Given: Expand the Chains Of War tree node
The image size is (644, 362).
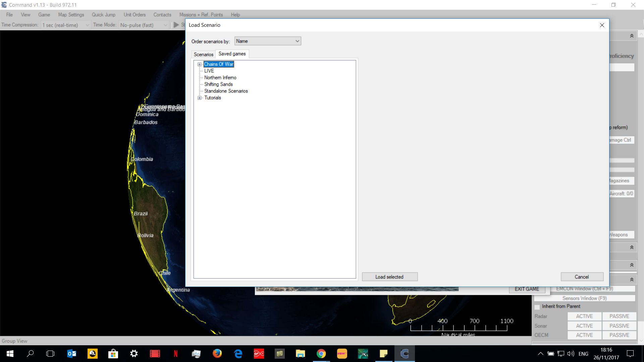Looking at the screenshot, I should (200, 64).
